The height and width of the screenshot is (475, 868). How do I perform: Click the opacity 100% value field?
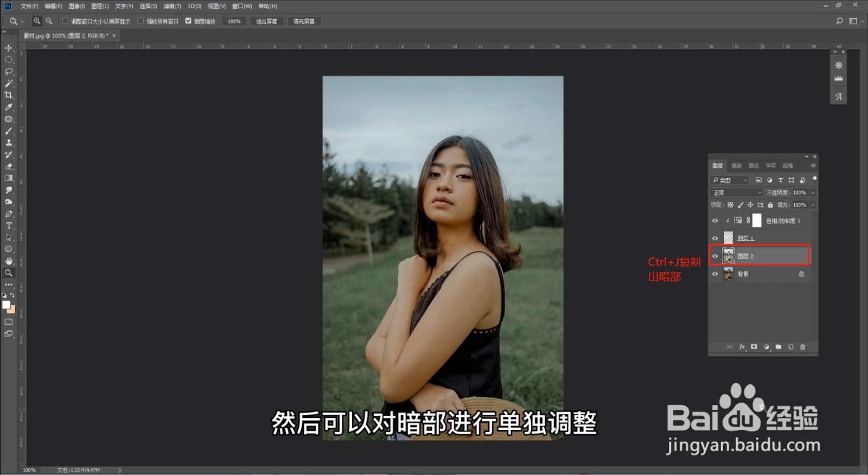(x=800, y=193)
